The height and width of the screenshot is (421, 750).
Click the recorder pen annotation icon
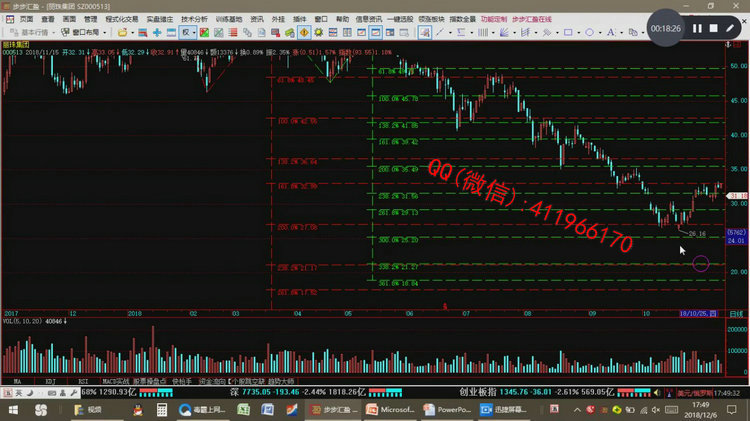coord(731,29)
